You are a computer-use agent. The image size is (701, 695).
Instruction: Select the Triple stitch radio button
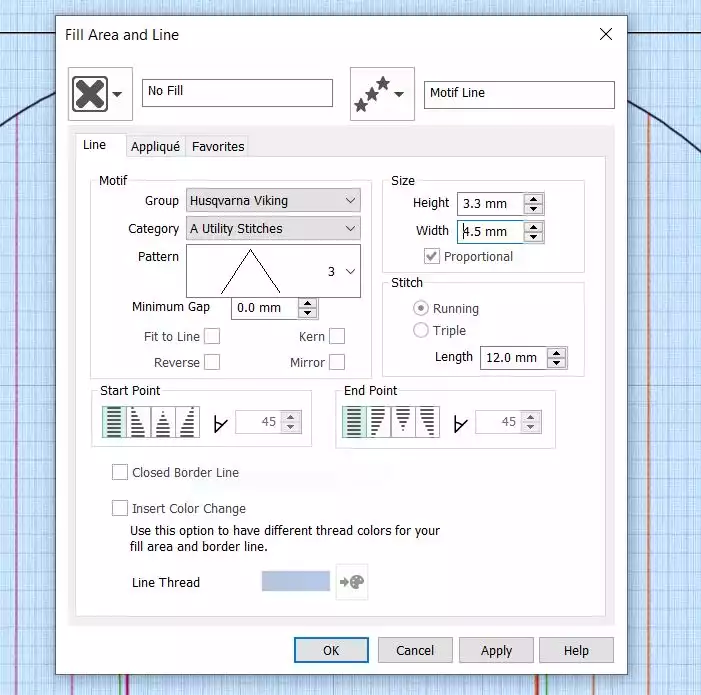tap(421, 330)
